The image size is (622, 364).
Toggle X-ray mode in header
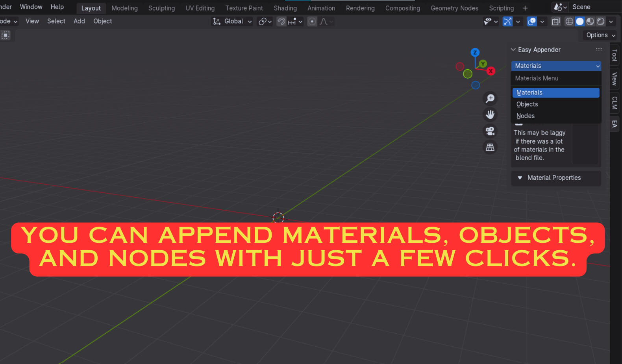556,22
